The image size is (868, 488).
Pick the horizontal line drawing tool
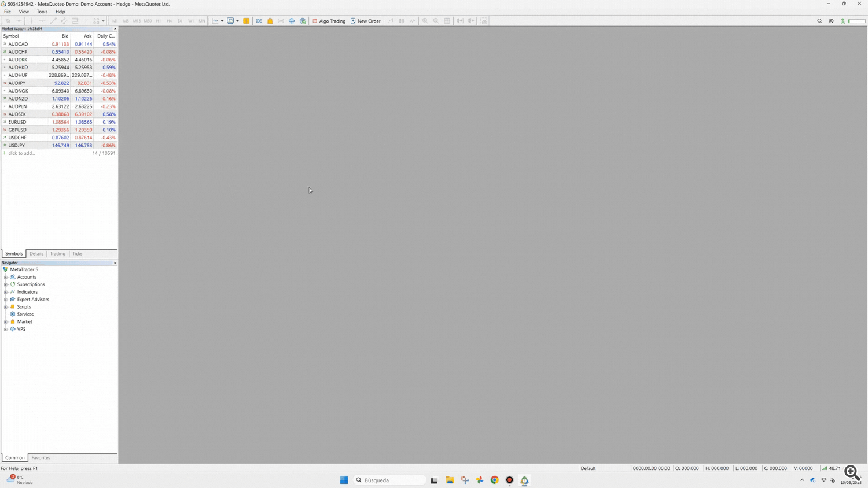tap(42, 21)
